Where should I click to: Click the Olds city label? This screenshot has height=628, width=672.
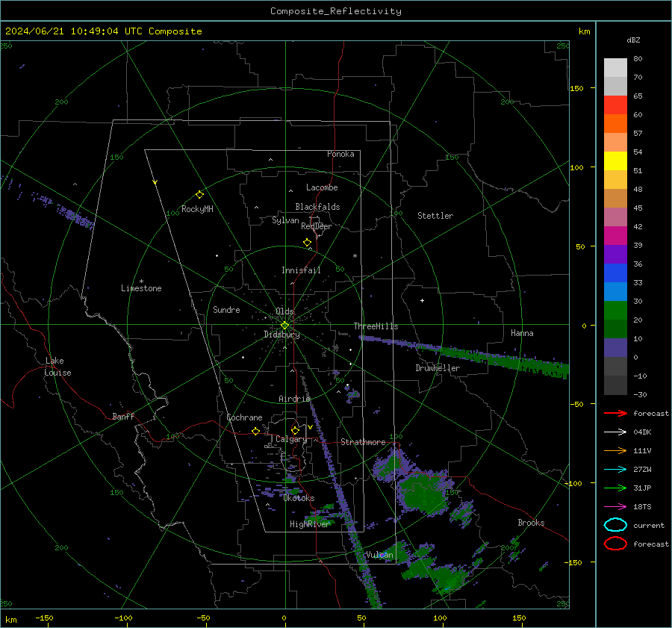284,311
